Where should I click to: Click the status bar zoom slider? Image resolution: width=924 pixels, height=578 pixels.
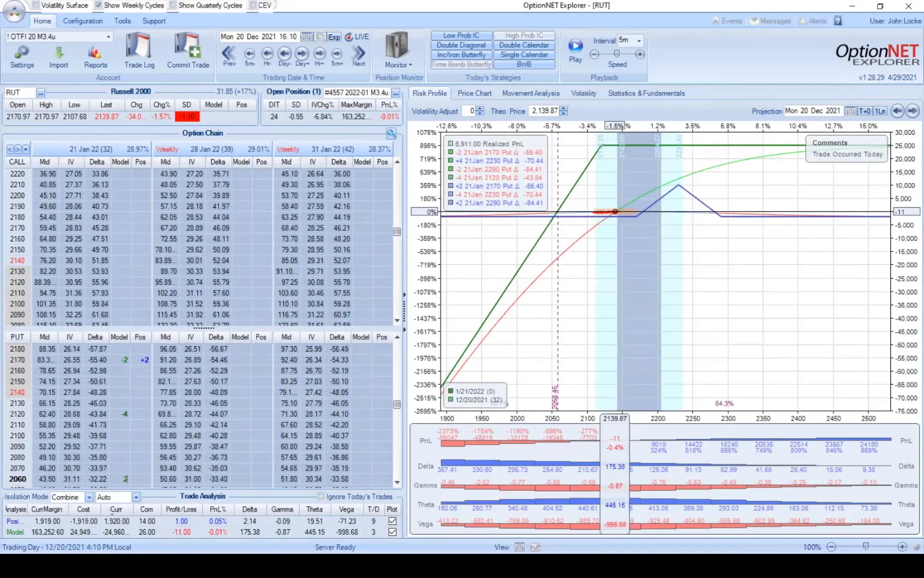[x=866, y=546]
